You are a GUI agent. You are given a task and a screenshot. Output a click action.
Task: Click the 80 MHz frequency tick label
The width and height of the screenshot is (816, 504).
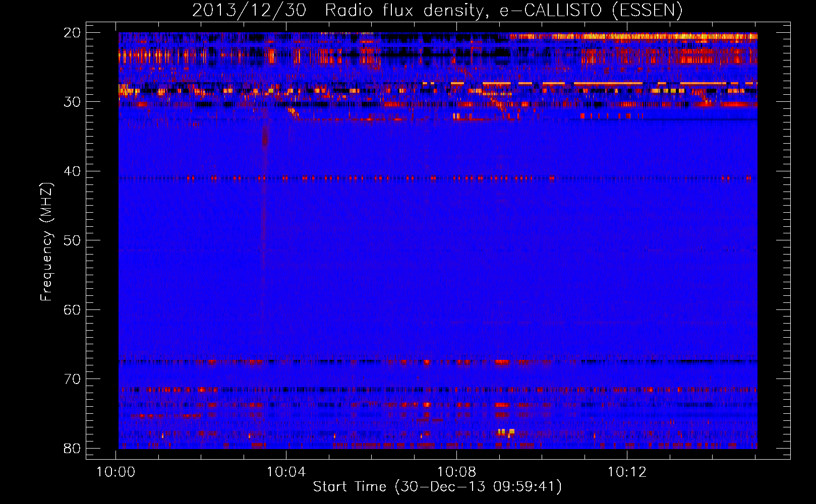click(72, 448)
